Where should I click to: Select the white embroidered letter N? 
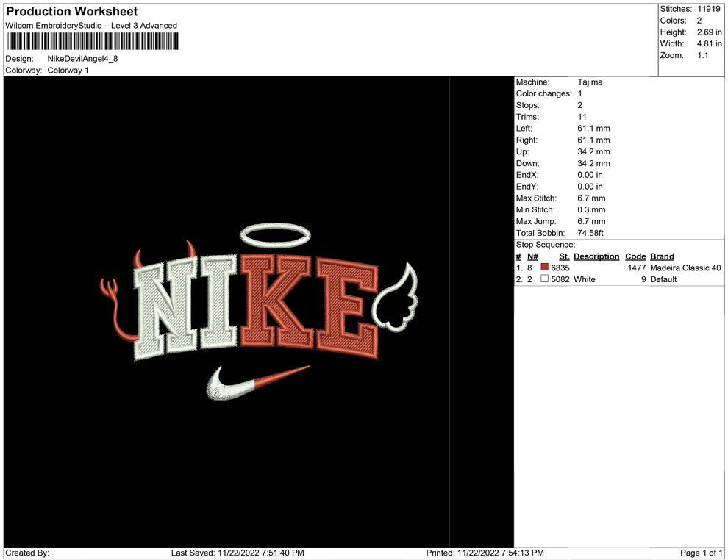(x=168, y=310)
